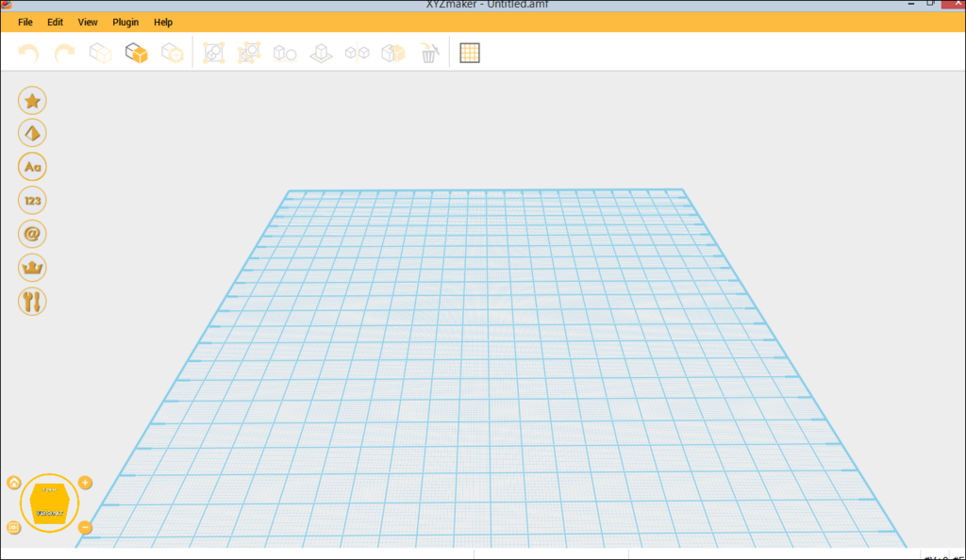Open the star favorites shapes library
The image size is (966, 560).
(32, 101)
